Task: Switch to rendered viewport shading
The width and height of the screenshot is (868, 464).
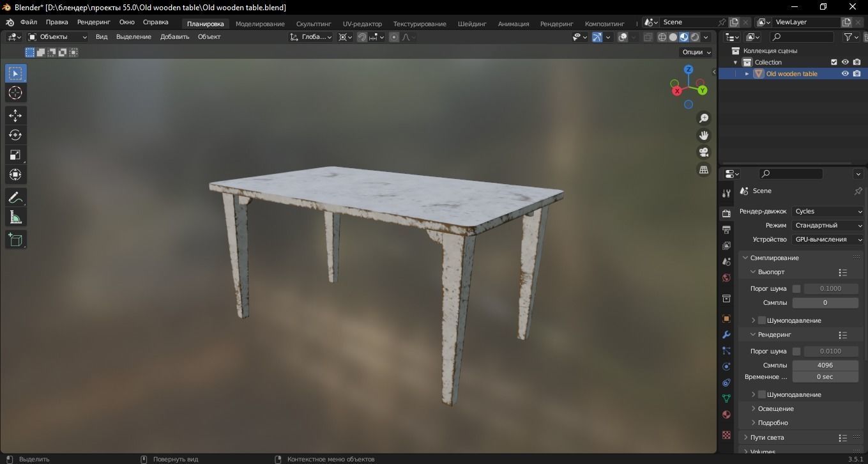Action: pos(695,37)
